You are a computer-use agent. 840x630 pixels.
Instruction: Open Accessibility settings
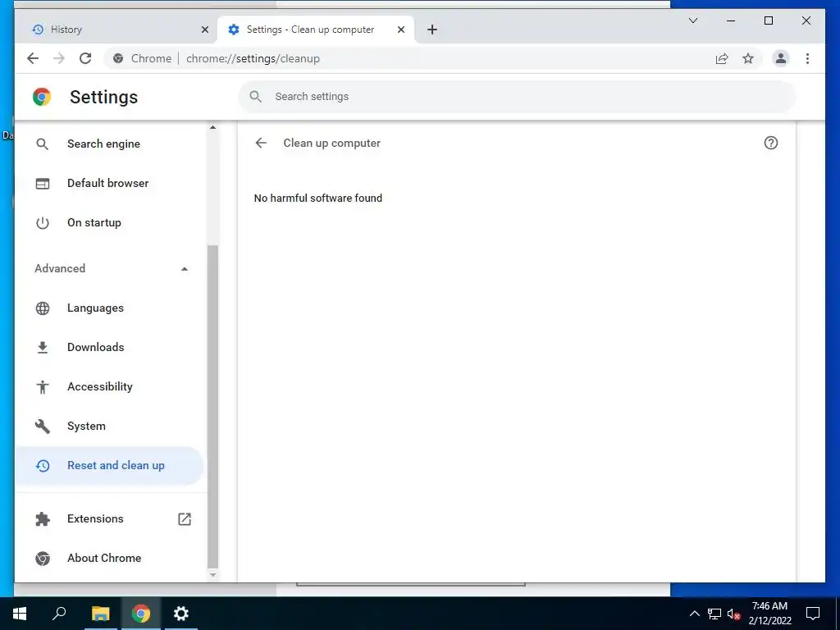point(109,387)
